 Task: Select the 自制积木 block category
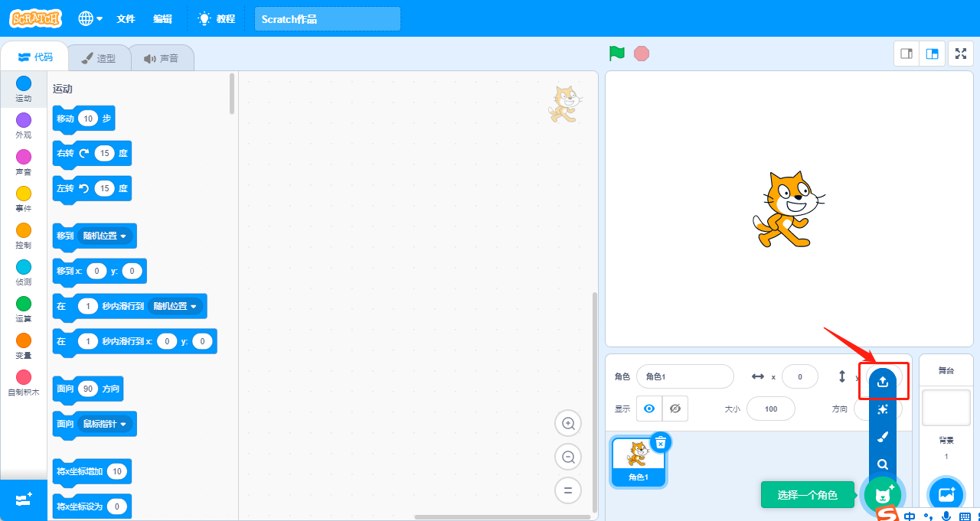(x=24, y=384)
